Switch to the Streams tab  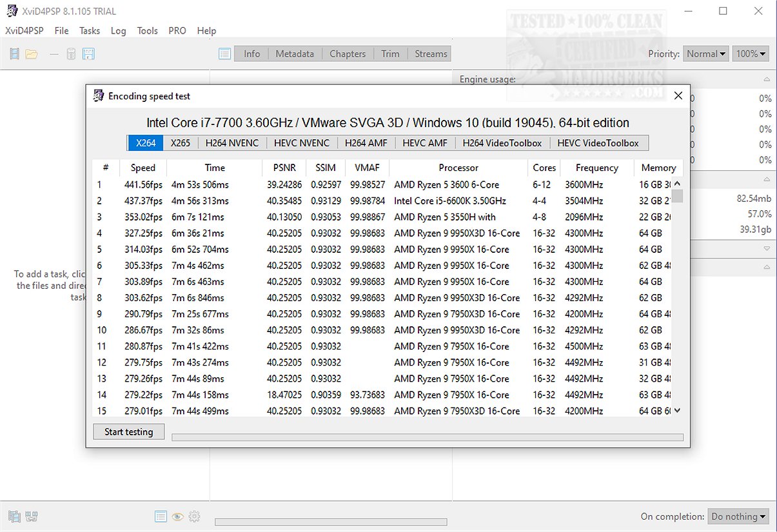[x=431, y=54]
